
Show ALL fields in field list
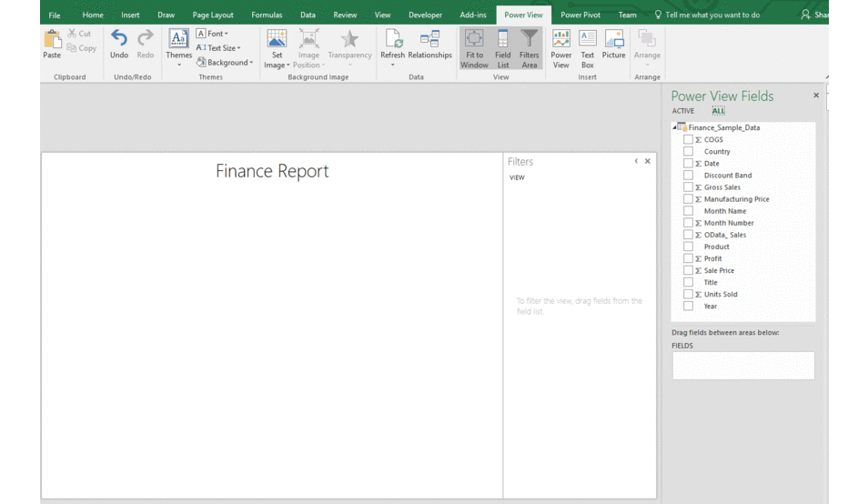718,111
